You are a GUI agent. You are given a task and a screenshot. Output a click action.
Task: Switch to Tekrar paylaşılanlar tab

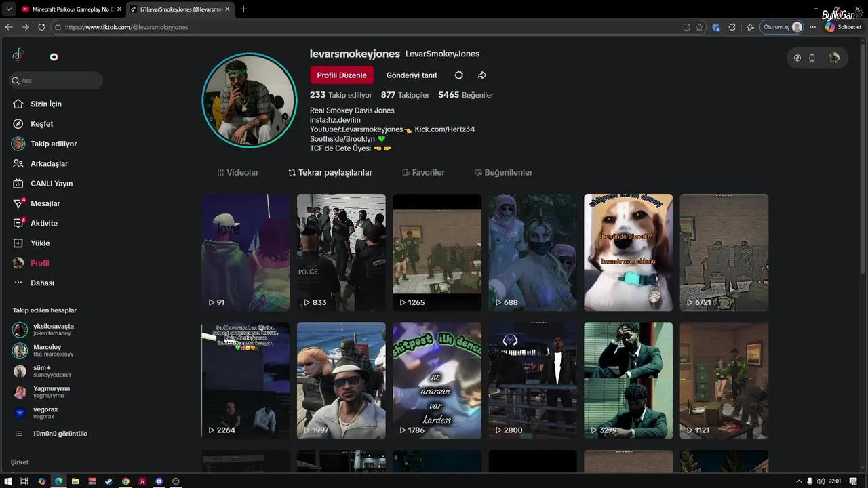(x=330, y=173)
